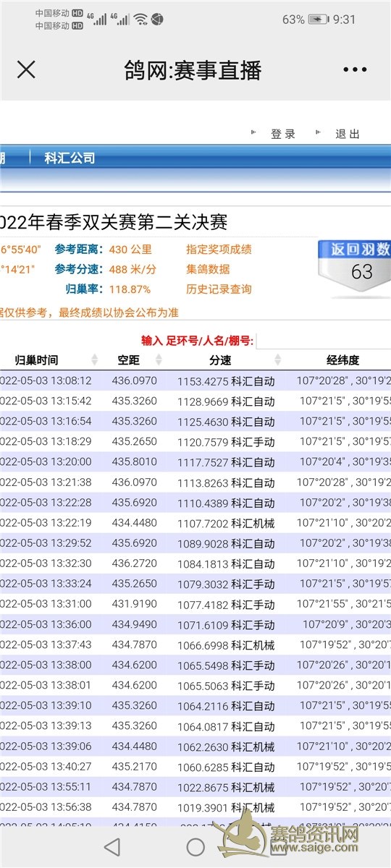Click the 退出 logout link

tap(348, 134)
